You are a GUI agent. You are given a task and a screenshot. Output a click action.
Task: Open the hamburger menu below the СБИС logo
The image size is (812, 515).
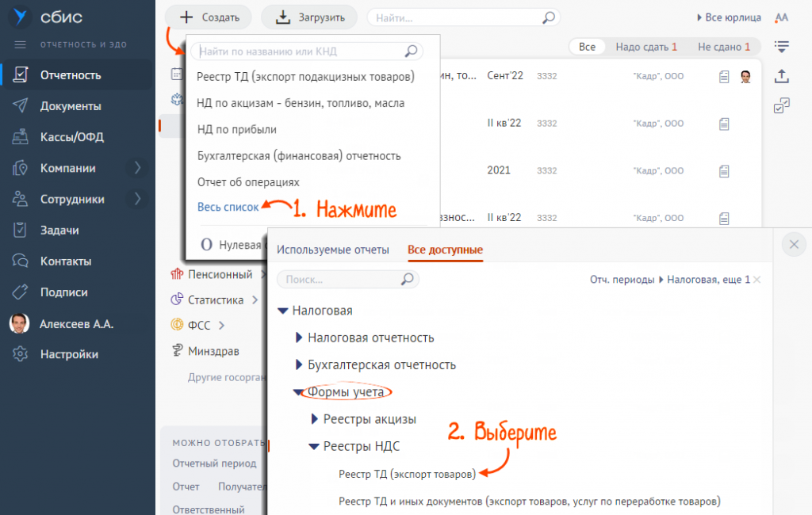pyautogui.click(x=21, y=44)
